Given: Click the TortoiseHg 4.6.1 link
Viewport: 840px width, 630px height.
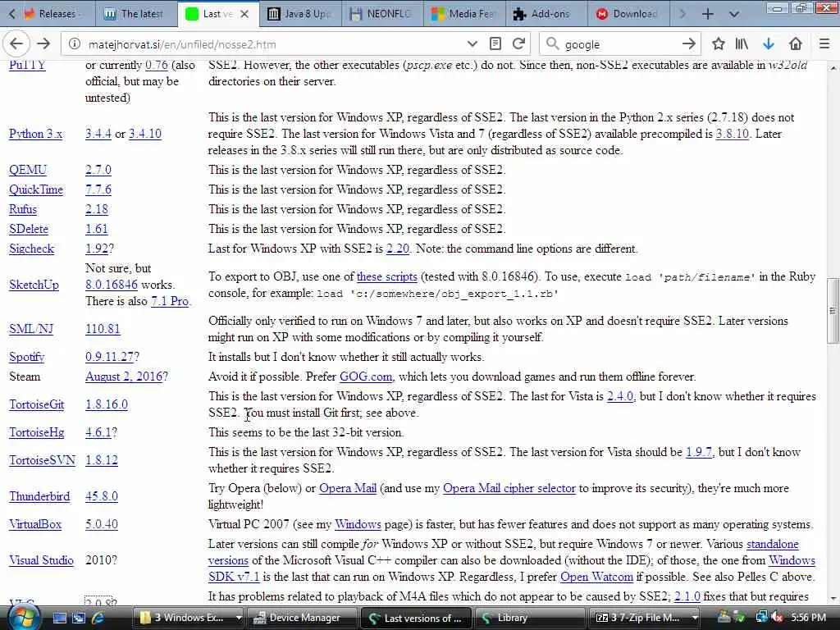Looking at the screenshot, I should 98,432.
